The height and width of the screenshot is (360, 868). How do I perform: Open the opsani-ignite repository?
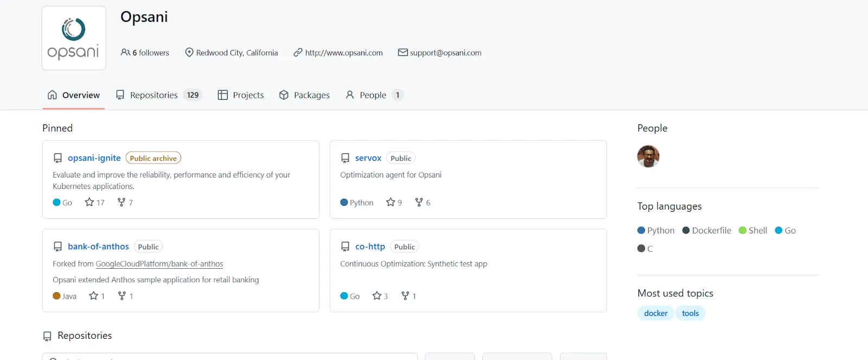[94, 158]
